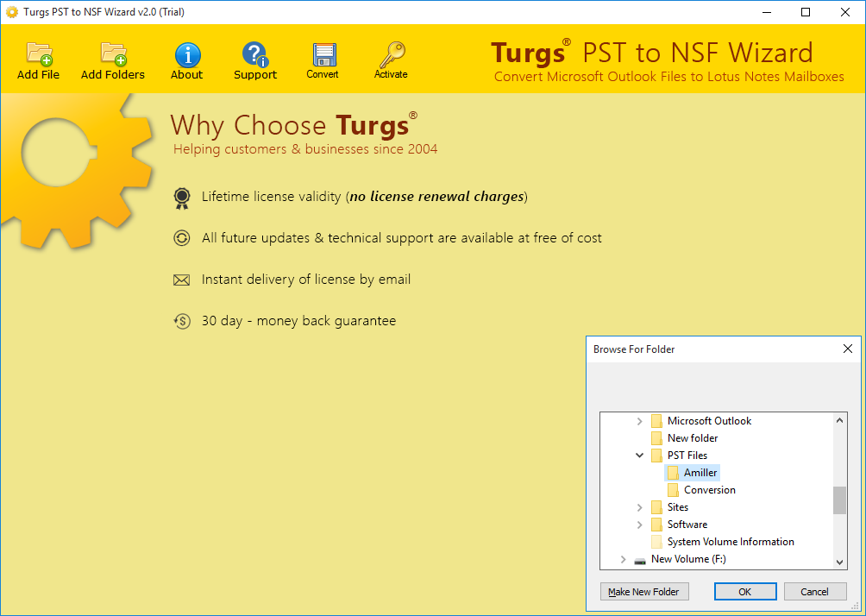Collapse the PST Files tree node
The image size is (866, 616).
pyautogui.click(x=639, y=456)
